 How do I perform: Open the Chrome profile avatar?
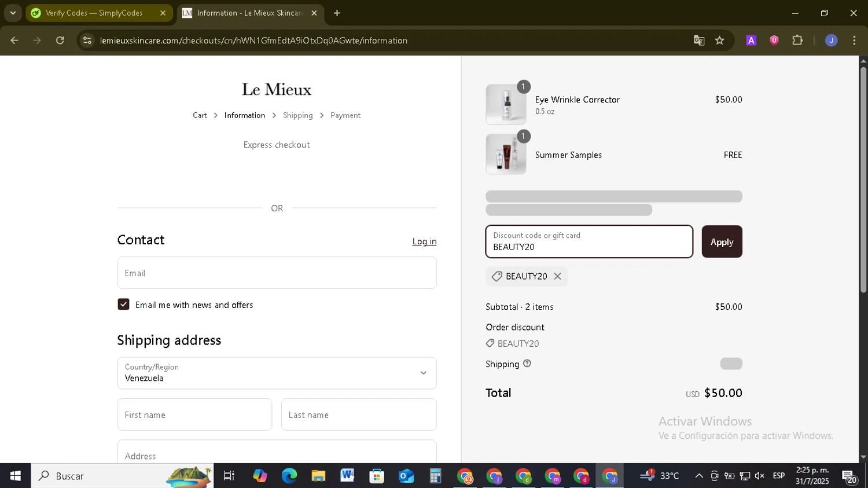pyautogui.click(x=832, y=41)
